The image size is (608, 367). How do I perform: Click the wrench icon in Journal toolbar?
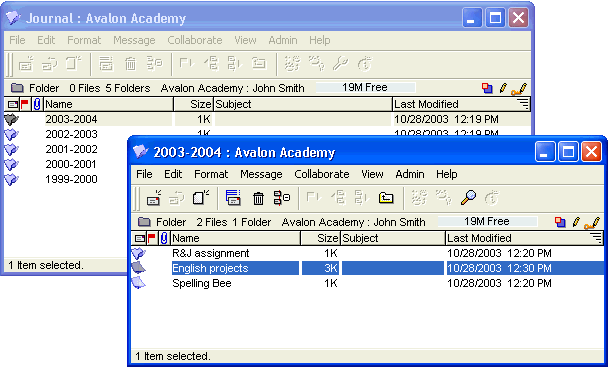coord(341,64)
